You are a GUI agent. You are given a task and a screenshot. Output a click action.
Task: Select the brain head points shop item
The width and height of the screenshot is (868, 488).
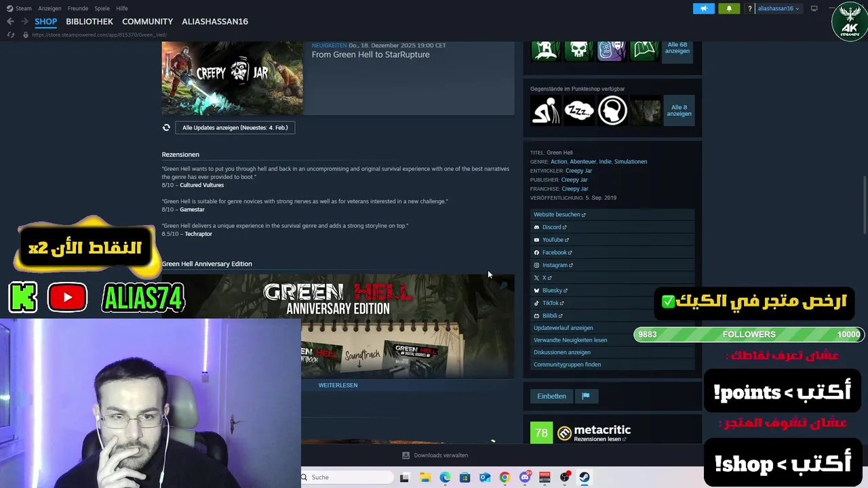click(612, 110)
